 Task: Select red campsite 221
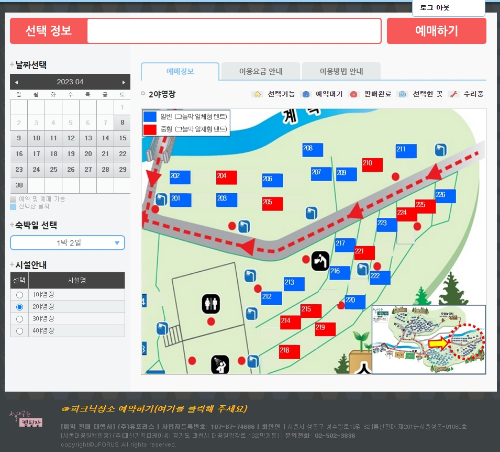pyautogui.click(x=364, y=253)
